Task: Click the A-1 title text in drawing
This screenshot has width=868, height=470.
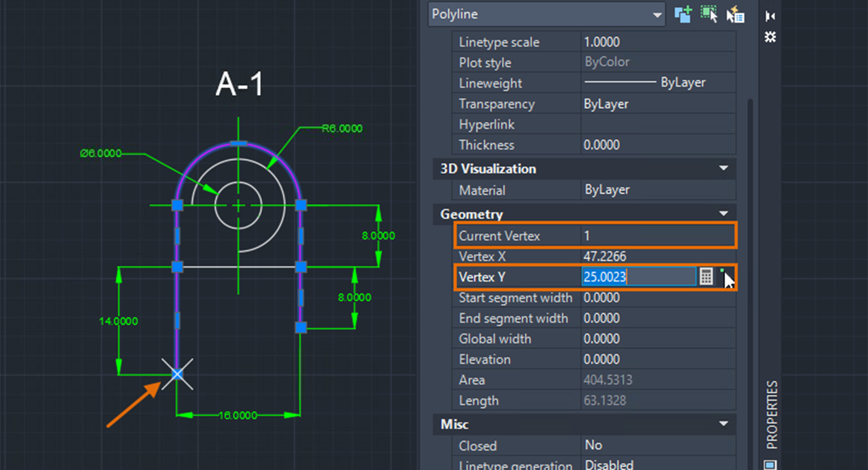Action: coord(240,84)
